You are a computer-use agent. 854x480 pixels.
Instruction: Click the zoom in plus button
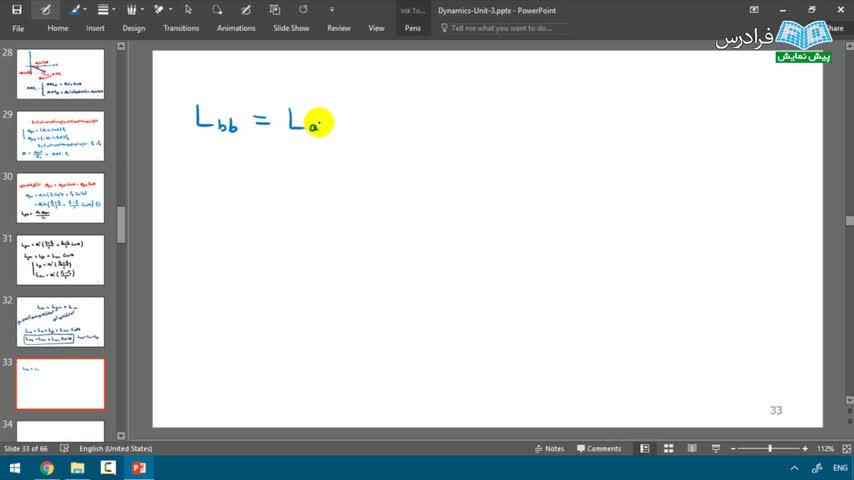click(x=805, y=448)
